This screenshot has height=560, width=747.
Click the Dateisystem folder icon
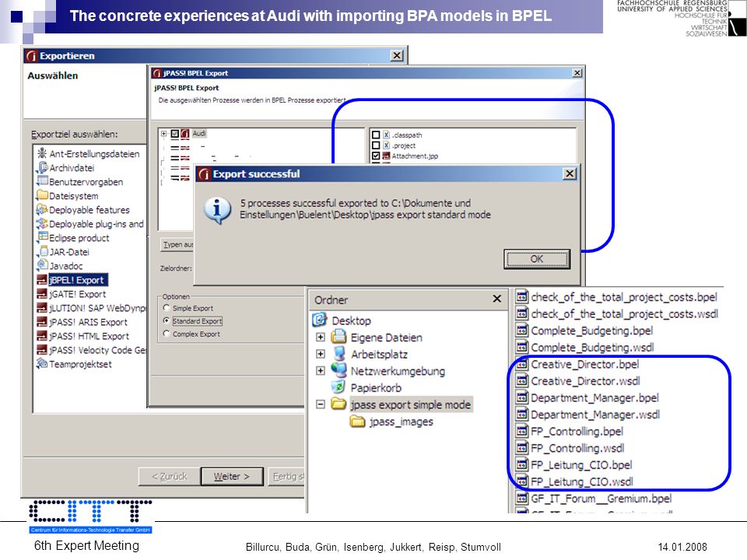click(x=42, y=195)
